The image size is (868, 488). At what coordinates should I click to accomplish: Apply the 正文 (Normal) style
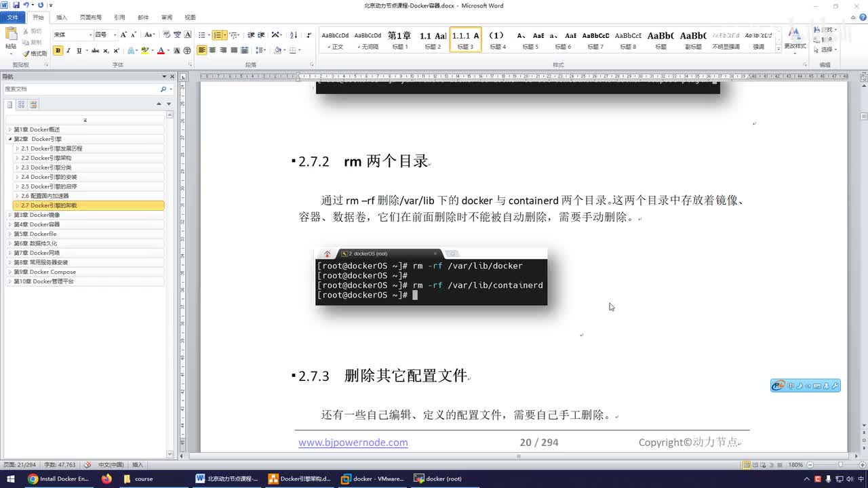335,39
